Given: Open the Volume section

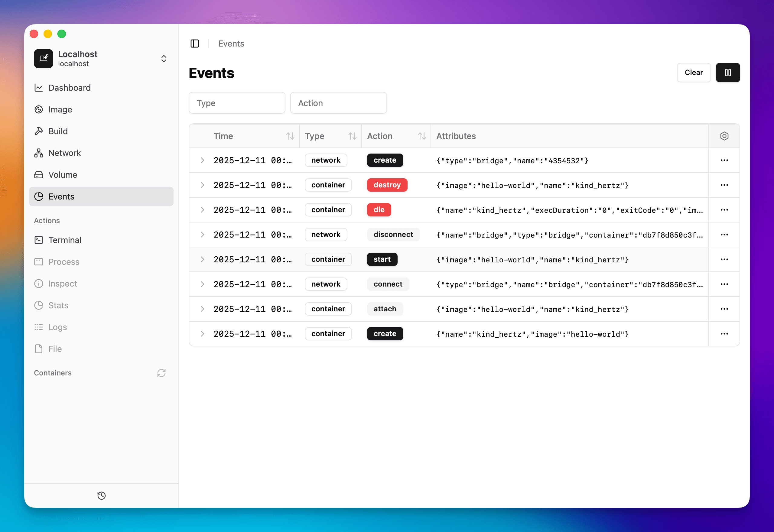Looking at the screenshot, I should pyautogui.click(x=63, y=175).
